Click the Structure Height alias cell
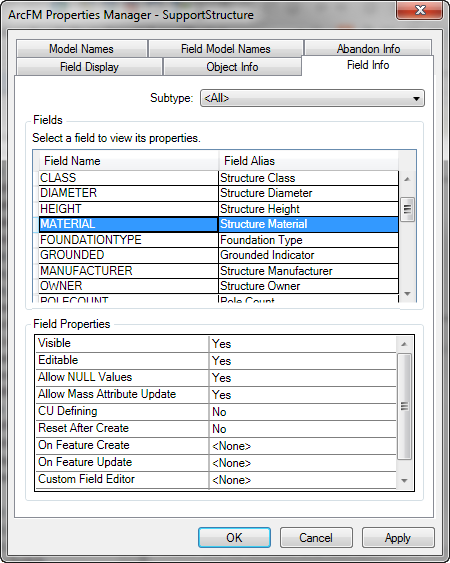Viewport: 450px width, 563px height. 308,209
